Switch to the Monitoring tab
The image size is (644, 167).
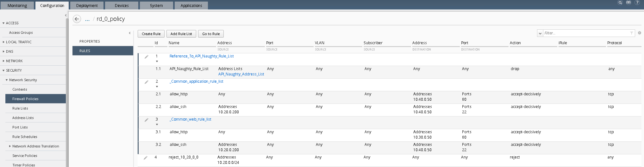[17, 5]
